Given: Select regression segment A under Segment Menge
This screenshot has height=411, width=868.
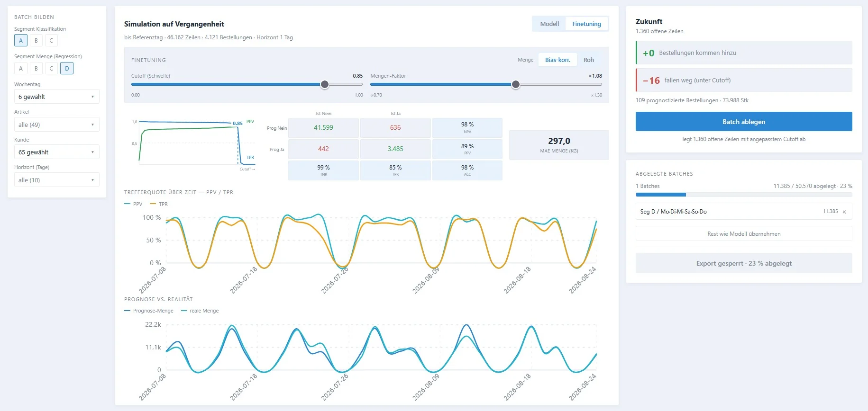Looking at the screenshot, I should pyautogui.click(x=20, y=68).
